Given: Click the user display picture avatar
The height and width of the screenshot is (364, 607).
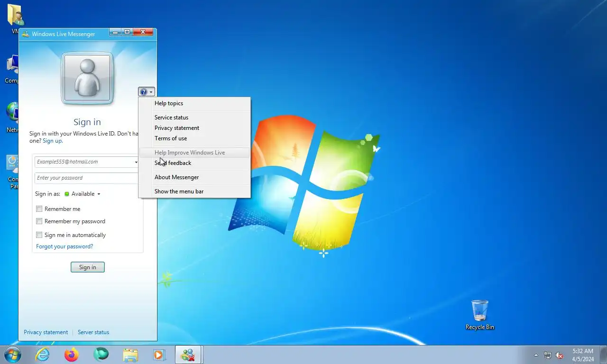Looking at the screenshot, I should click(x=87, y=78).
